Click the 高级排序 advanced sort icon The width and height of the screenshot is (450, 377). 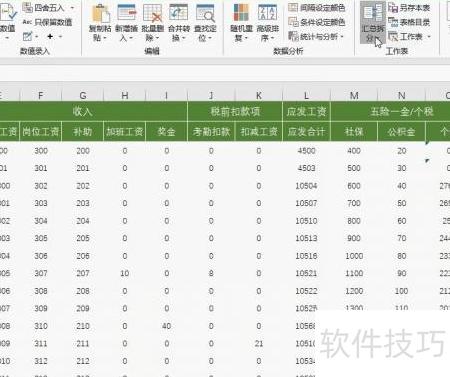267,23
